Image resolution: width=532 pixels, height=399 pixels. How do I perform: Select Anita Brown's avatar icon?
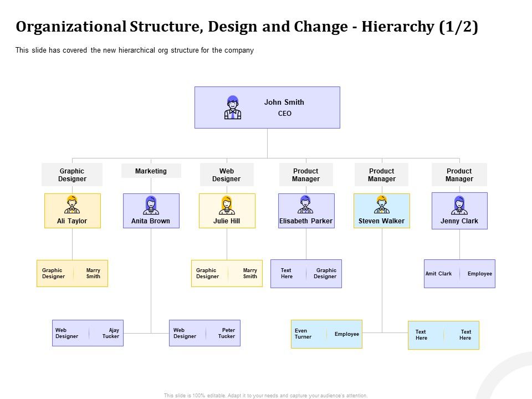click(151, 205)
